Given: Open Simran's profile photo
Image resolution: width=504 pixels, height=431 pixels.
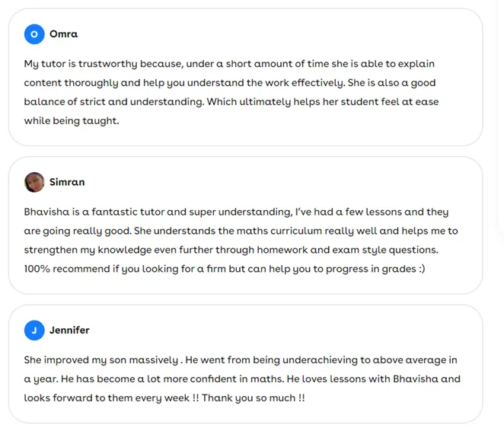Looking at the screenshot, I should click(34, 182).
